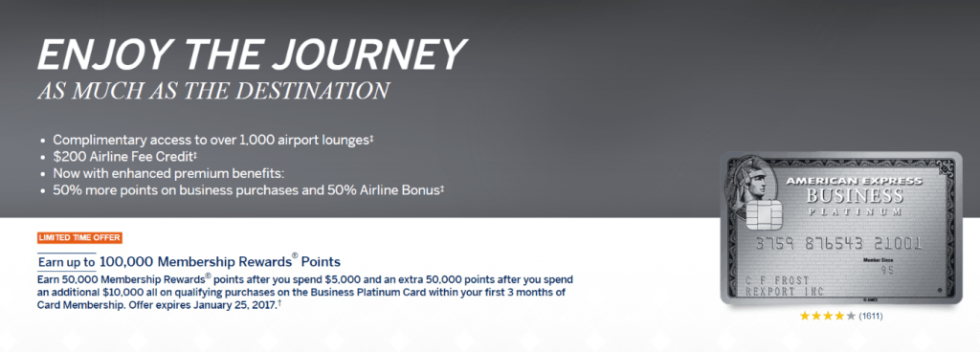Click the airport lounges footnote double-dagger symbol
The height and width of the screenshot is (352, 980).
click(371, 139)
